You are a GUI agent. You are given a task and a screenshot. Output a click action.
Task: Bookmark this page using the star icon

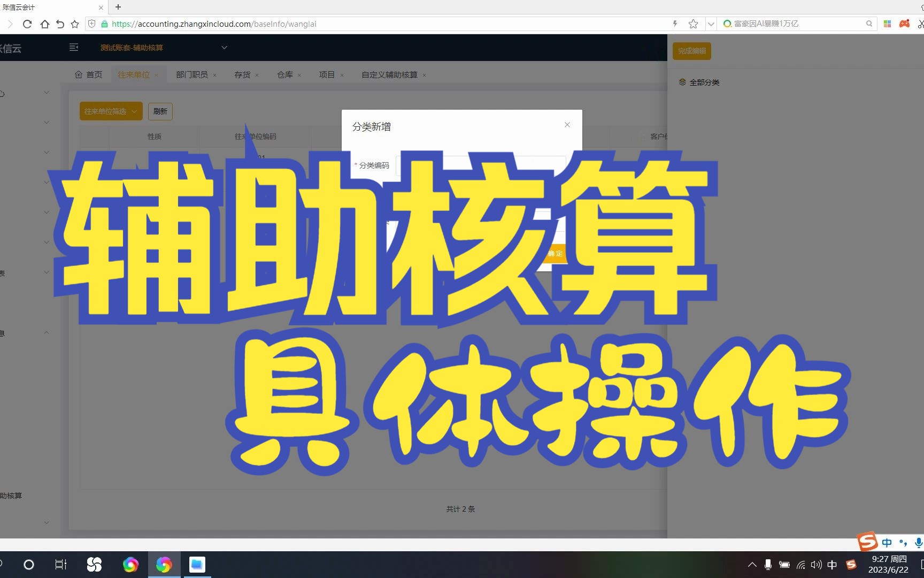(693, 24)
